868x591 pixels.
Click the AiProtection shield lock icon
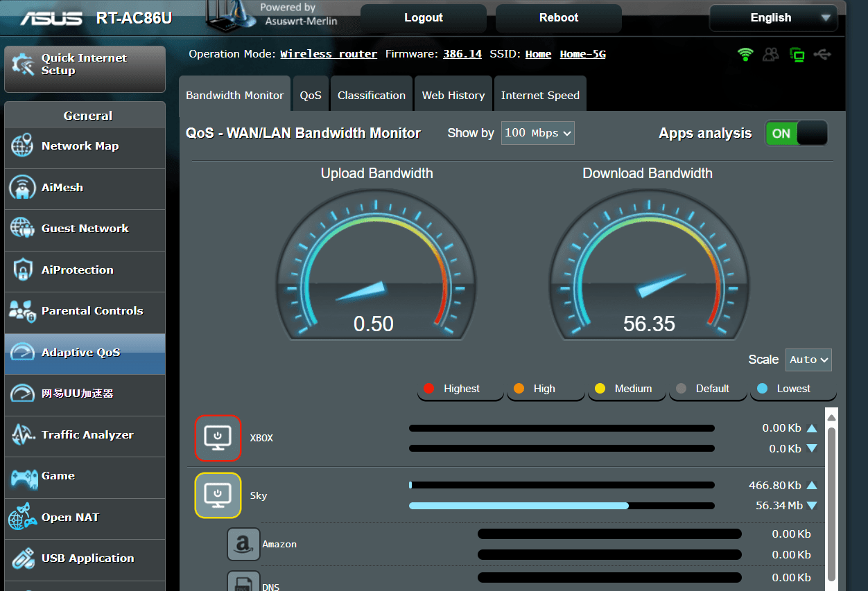[x=22, y=270]
